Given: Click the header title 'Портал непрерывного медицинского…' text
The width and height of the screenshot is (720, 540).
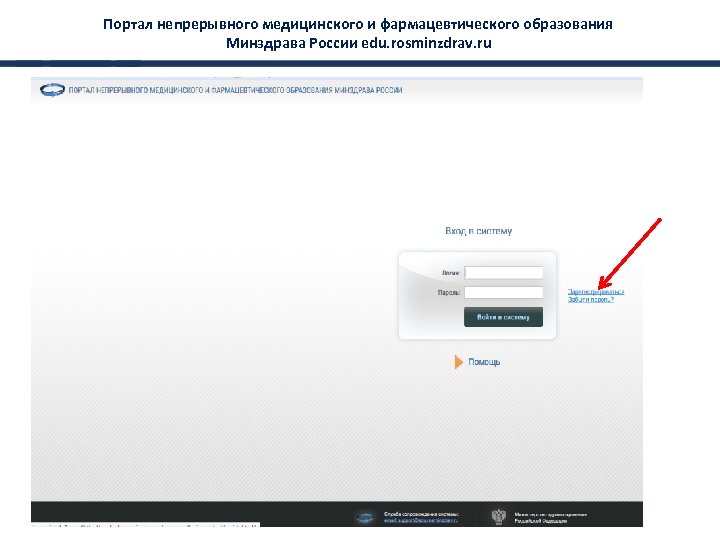Looking at the screenshot, I should point(235,90).
